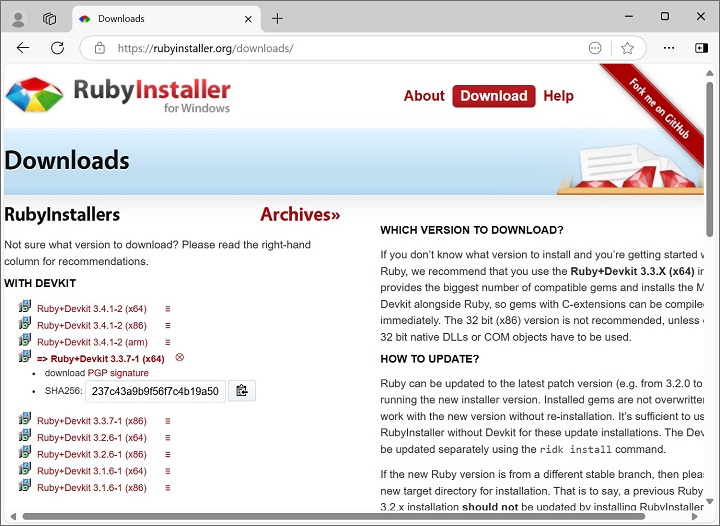The image size is (720, 526).
Task: Click installer icon beside Ruby+Devkit 3.3.7-1 (x64)
Action: [25, 356]
